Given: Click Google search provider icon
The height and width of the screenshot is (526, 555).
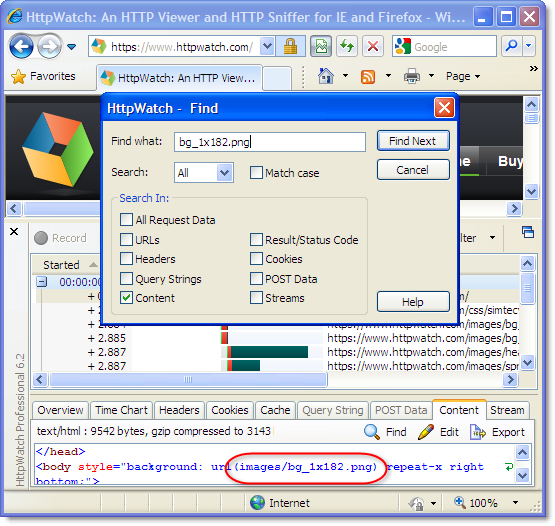Looking at the screenshot, I should 403,46.
